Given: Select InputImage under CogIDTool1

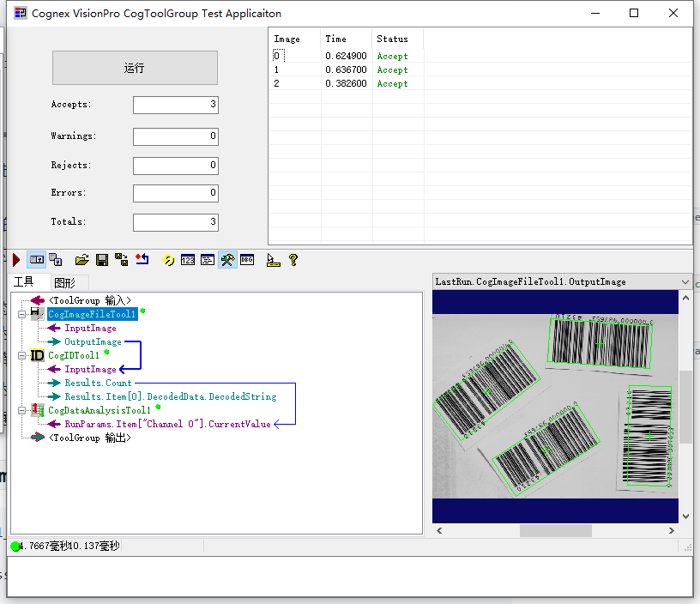Looking at the screenshot, I should [90, 369].
